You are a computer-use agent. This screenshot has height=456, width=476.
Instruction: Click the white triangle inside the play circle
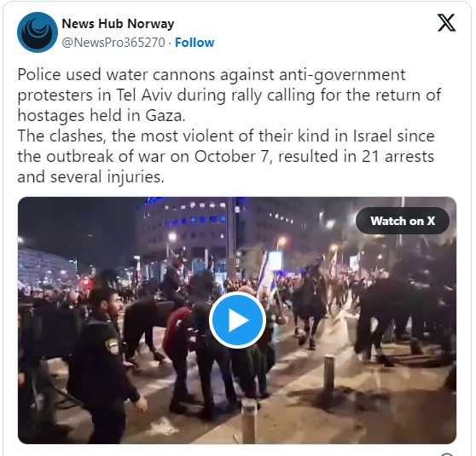coord(239,320)
